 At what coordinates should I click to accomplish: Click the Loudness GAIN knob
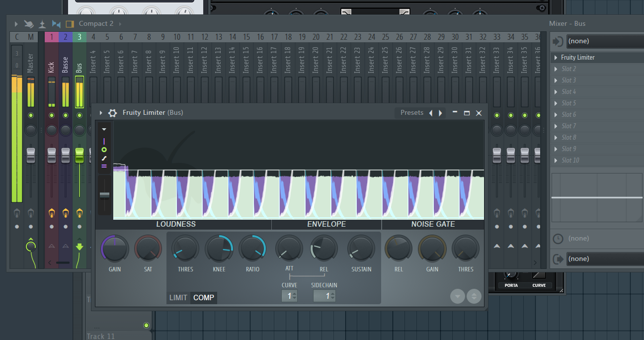(115, 249)
